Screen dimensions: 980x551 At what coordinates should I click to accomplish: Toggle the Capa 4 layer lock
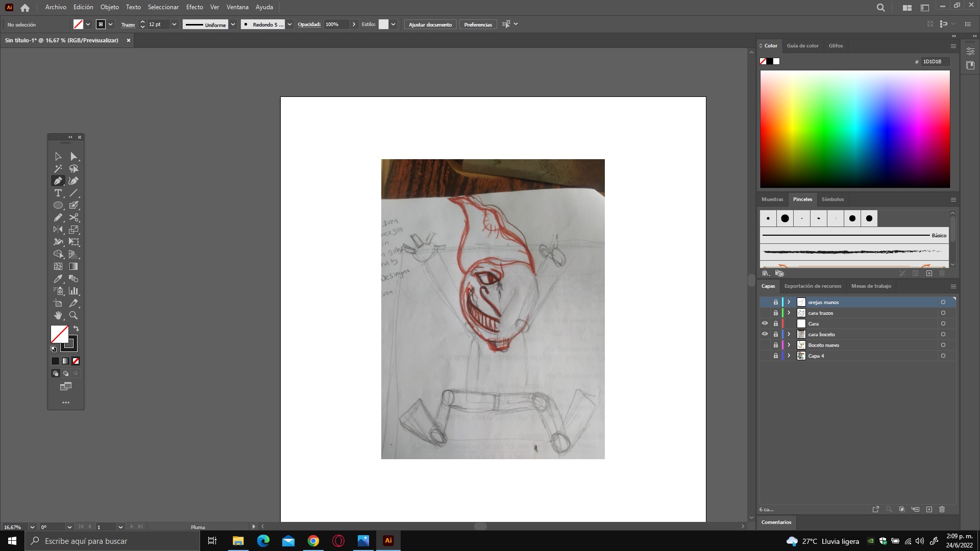[x=776, y=356]
